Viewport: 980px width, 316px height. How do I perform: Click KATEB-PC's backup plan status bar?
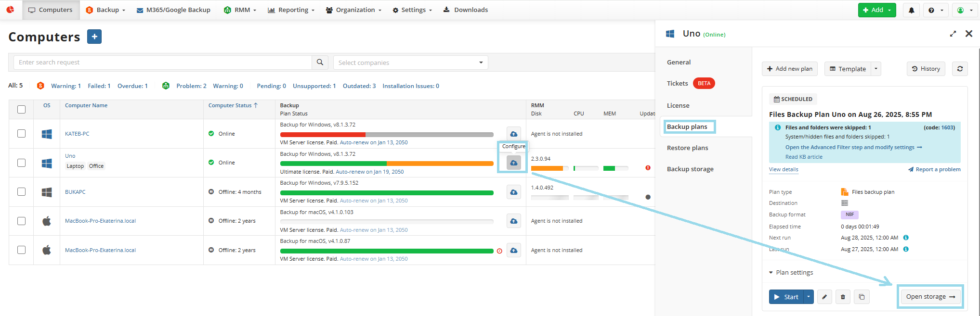tap(387, 135)
